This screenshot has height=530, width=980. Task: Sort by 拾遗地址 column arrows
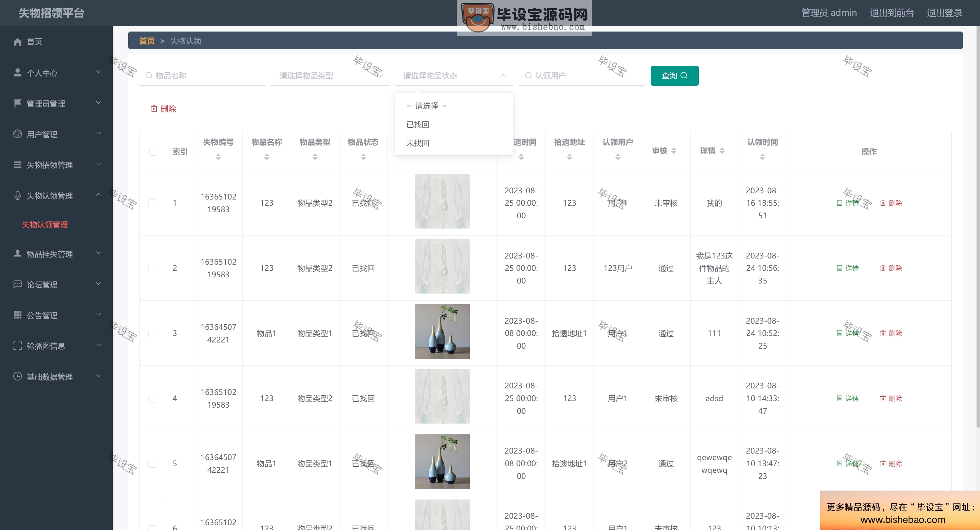(x=570, y=157)
